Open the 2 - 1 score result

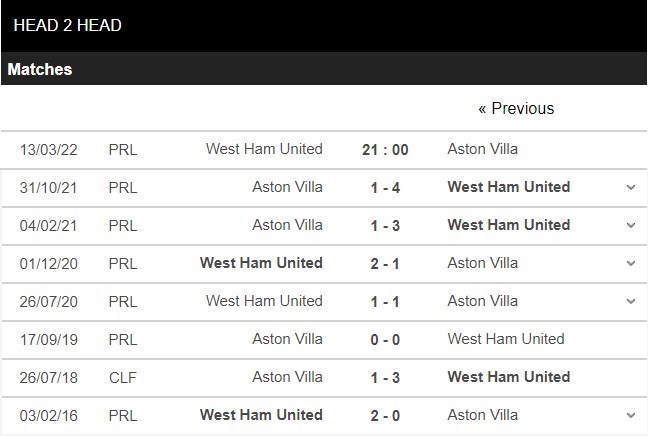click(x=385, y=264)
